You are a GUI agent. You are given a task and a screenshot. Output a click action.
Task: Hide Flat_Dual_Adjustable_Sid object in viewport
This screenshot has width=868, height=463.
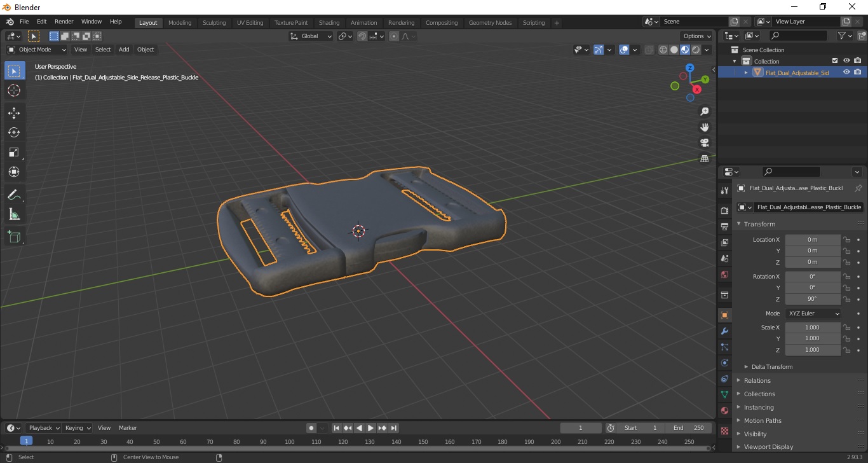point(846,73)
